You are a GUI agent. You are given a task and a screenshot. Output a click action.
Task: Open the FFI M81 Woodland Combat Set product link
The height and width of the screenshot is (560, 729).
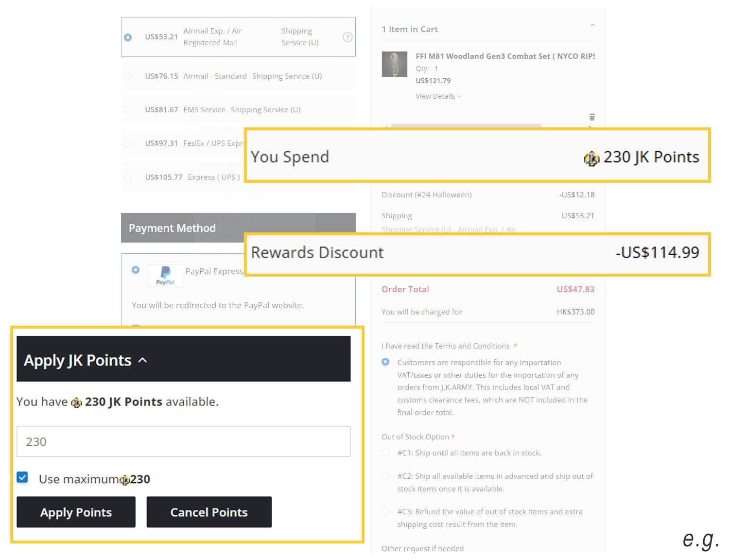tap(504, 56)
